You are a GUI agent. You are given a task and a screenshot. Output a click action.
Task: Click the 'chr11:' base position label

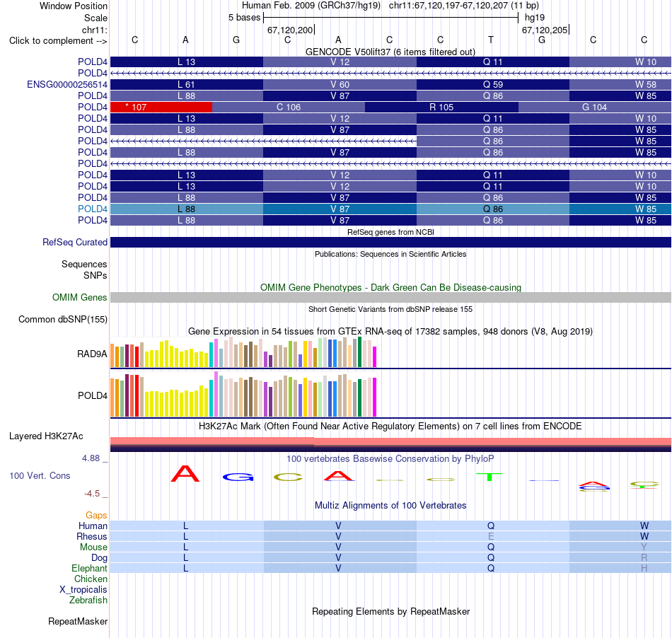(x=94, y=30)
